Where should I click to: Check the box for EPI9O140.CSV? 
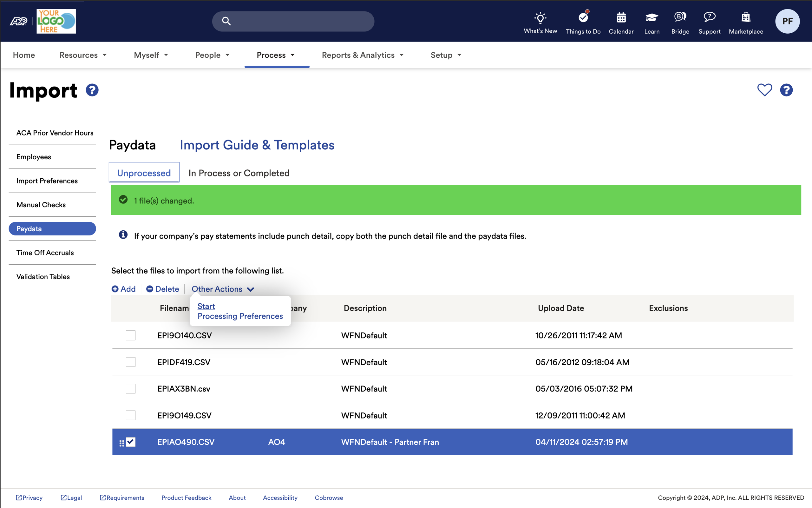tap(131, 335)
